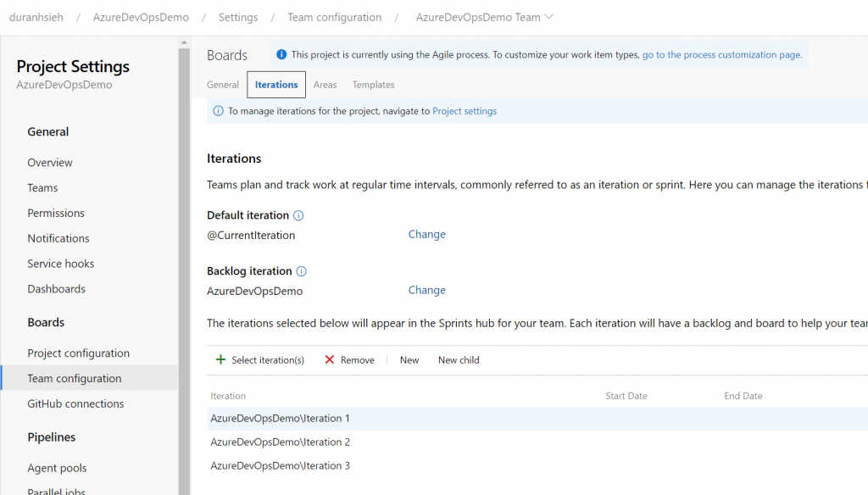Viewport: 868px width, 495px height.
Task: Expand the AzureDevOpsDemo Team dropdown chevron
Action: pos(548,17)
